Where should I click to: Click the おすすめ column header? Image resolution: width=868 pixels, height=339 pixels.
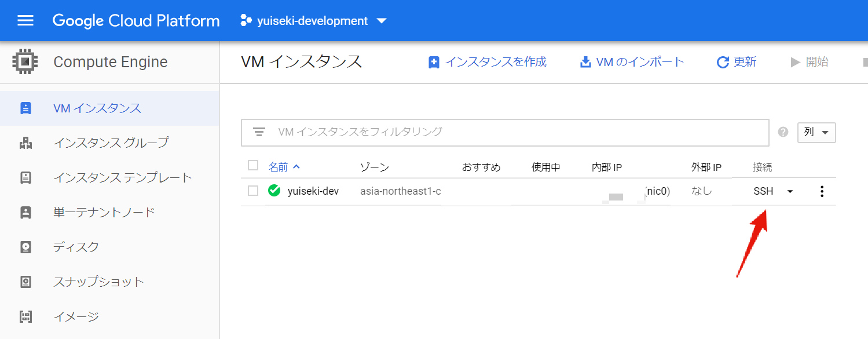coord(481,167)
